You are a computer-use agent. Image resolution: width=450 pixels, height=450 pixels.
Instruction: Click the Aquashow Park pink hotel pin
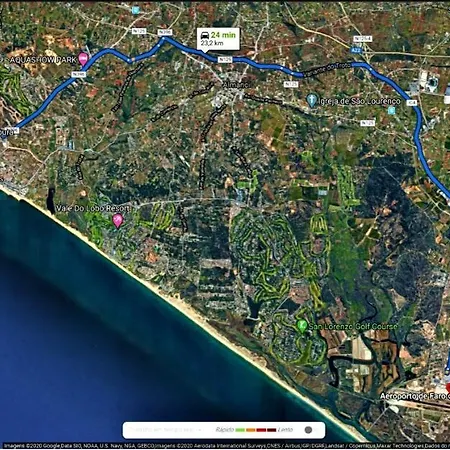coord(83,59)
